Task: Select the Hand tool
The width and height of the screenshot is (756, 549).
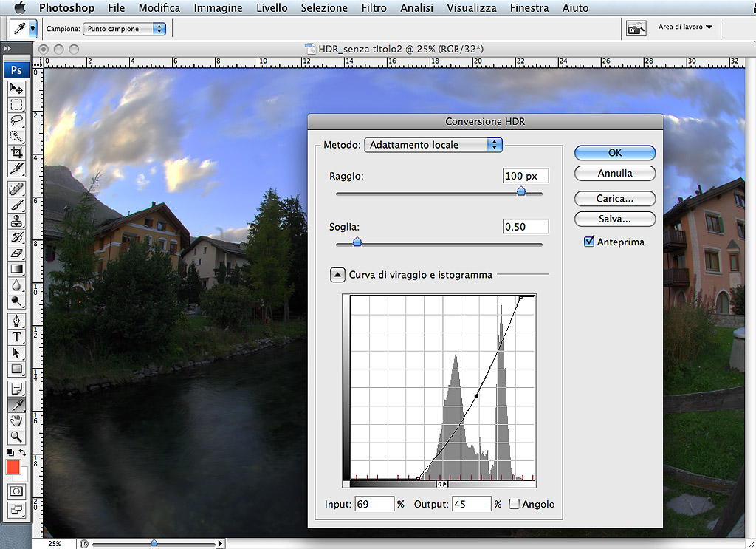Action: coord(16,420)
